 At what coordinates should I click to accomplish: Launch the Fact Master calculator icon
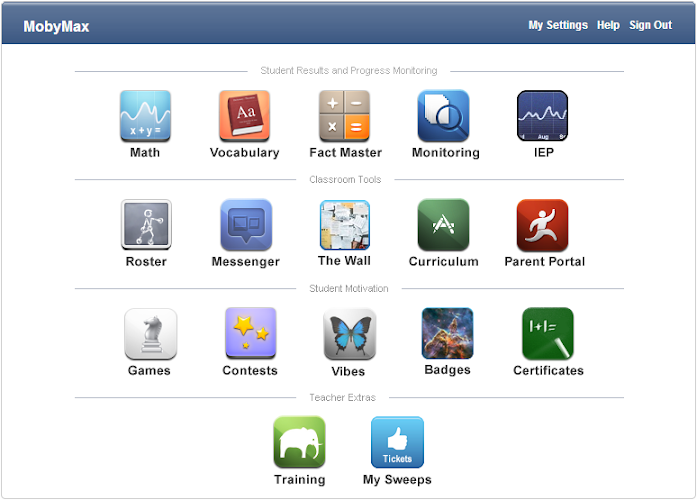click(344, 116)
